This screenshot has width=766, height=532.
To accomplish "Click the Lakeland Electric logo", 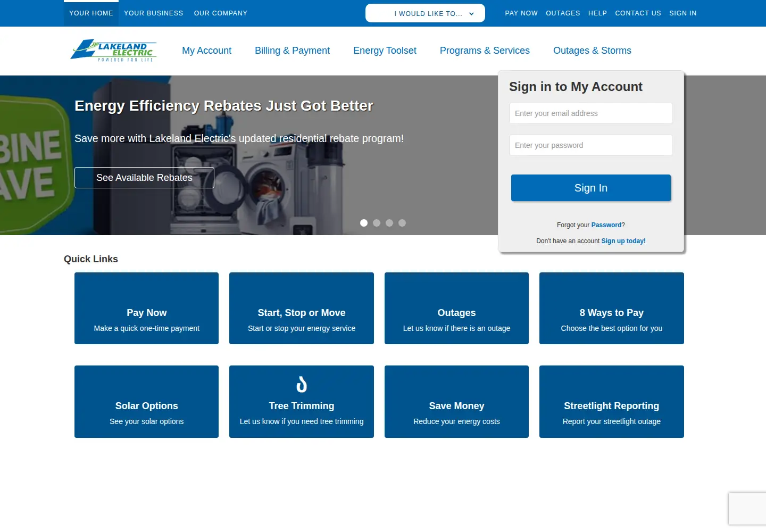I will point(113,51).
